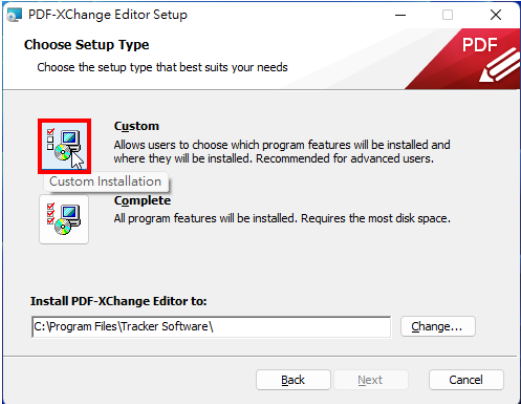Click the grayed-out maximize button
521x404 pixels.
click(x=447, y=15)
